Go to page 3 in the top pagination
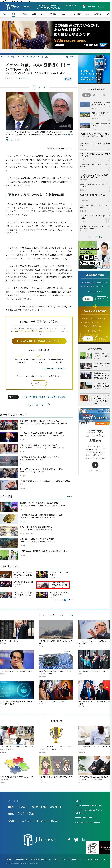The height and width of the screenshot is (868, 112). (44, 88)
